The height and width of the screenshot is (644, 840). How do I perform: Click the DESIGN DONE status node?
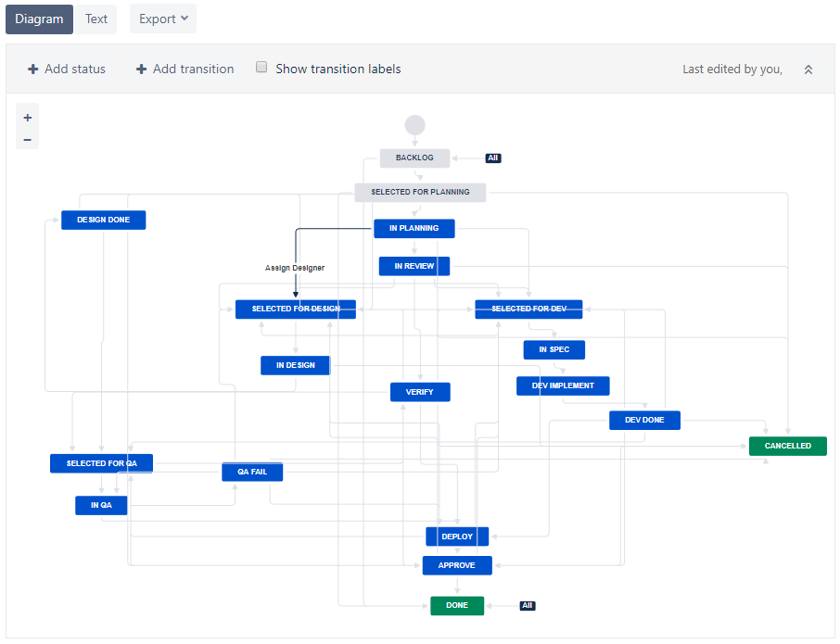point(103,220)
